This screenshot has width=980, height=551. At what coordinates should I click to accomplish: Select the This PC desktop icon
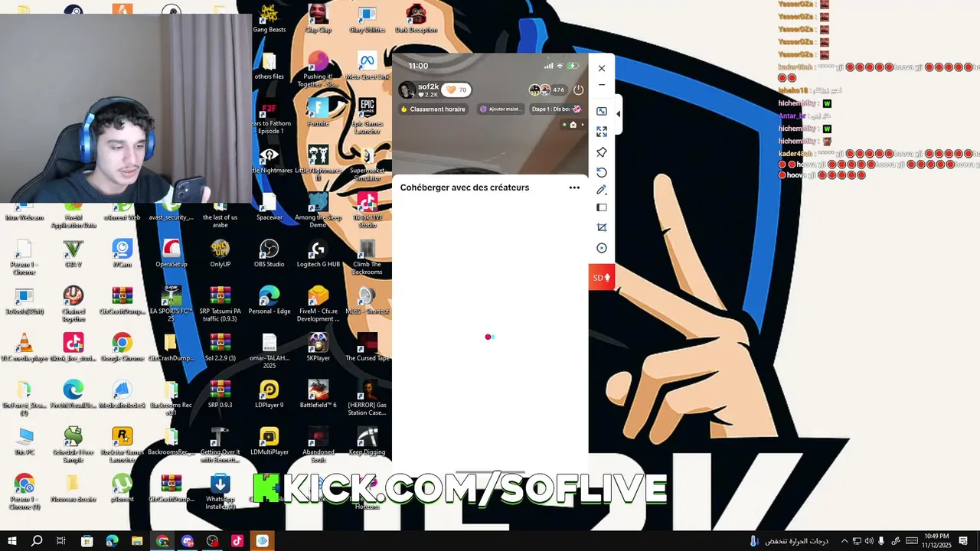click(24, 442)
